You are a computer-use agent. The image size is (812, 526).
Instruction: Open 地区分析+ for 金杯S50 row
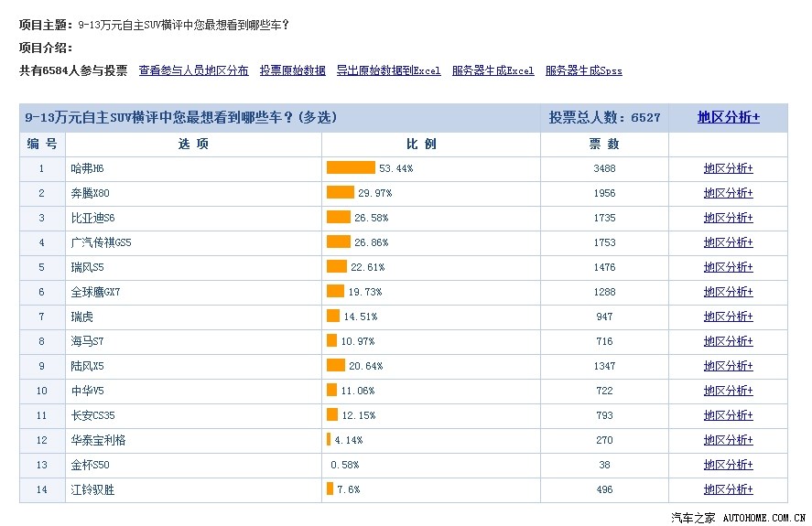coord(728,465)
